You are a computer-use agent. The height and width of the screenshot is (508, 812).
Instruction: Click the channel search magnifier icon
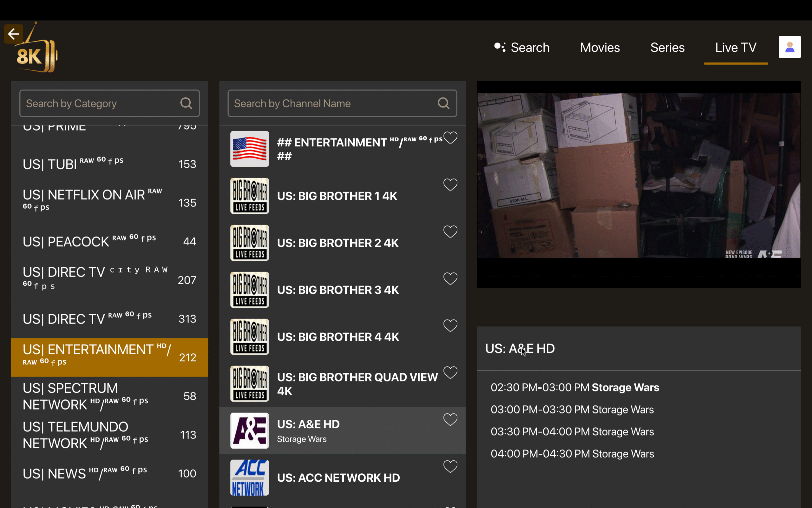coord(443,103)
